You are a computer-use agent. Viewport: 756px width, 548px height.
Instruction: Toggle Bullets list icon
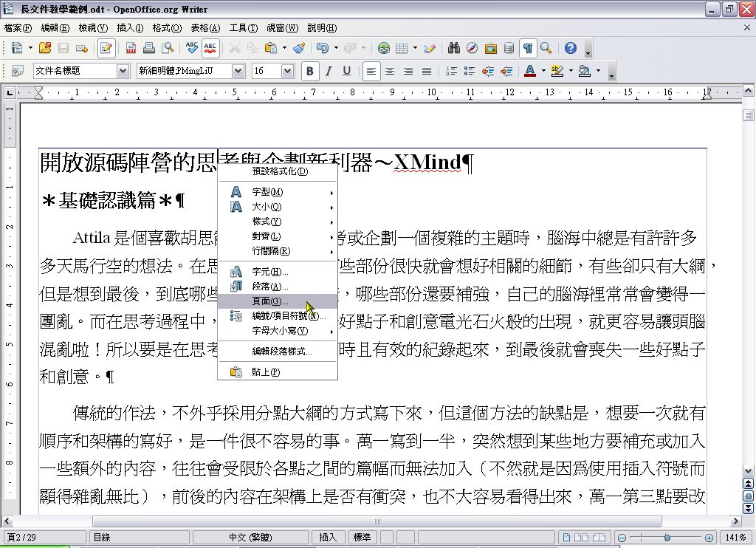pyautogui.click(x=469, y=71)
